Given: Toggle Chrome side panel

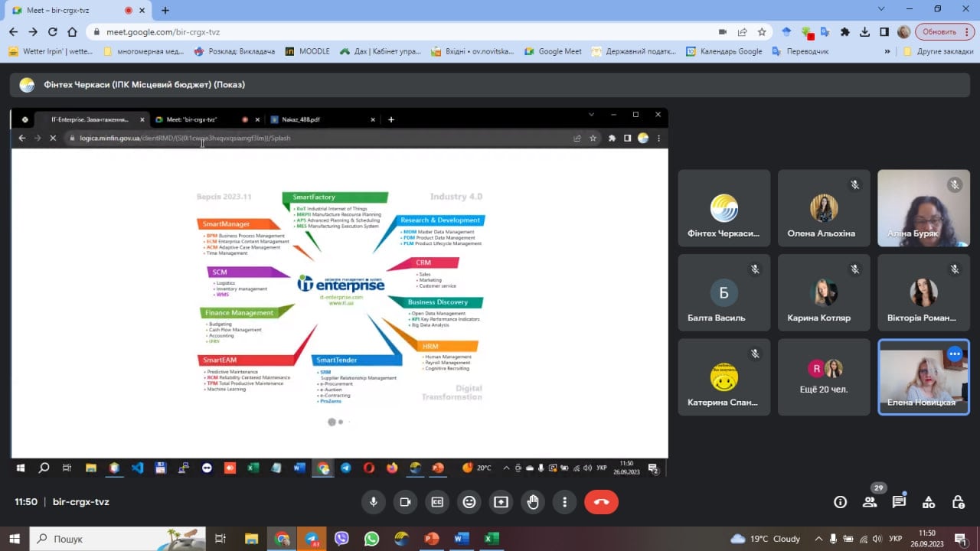Looking at the screenshot, I should tap(884, 32).
